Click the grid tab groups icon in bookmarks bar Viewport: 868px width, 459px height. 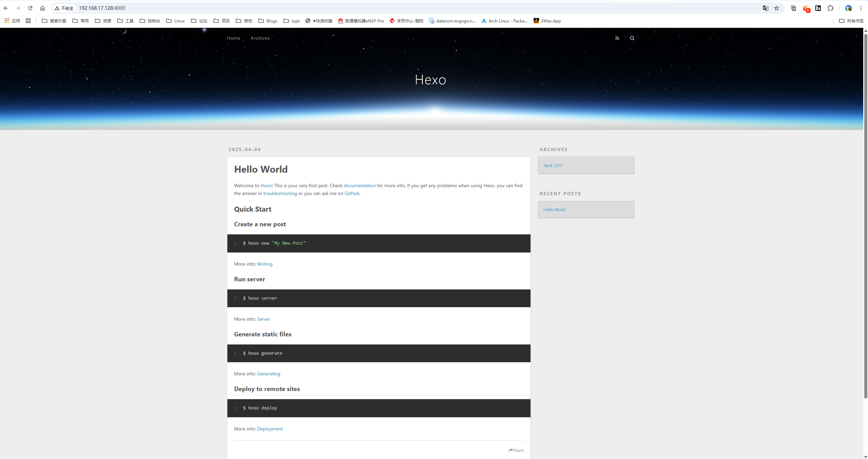28,21
